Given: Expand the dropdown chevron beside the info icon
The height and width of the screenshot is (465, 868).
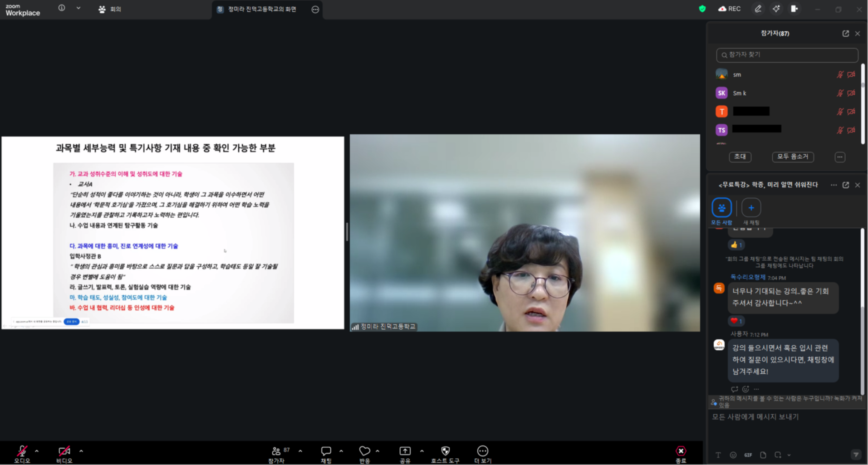Looking at the screenshot, I should tap(78, 8).
